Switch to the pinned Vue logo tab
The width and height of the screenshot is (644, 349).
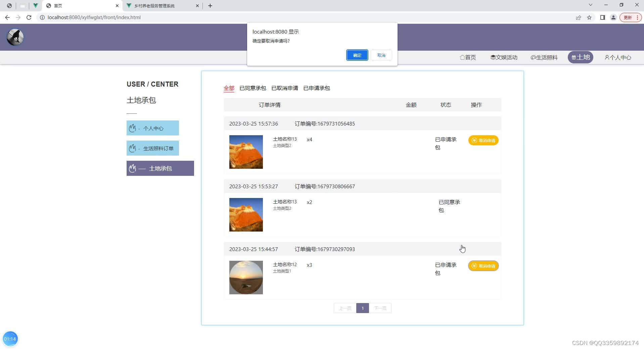coord(35,6)
